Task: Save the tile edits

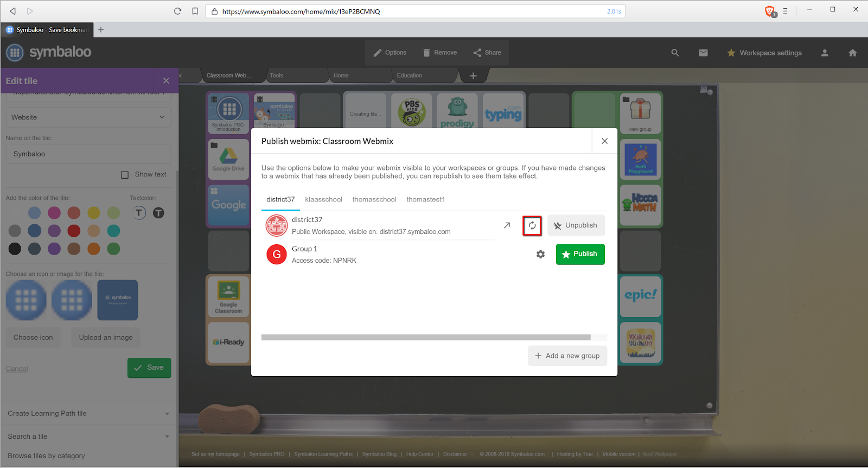Action: pyautogui.click(x=149, y=368)
